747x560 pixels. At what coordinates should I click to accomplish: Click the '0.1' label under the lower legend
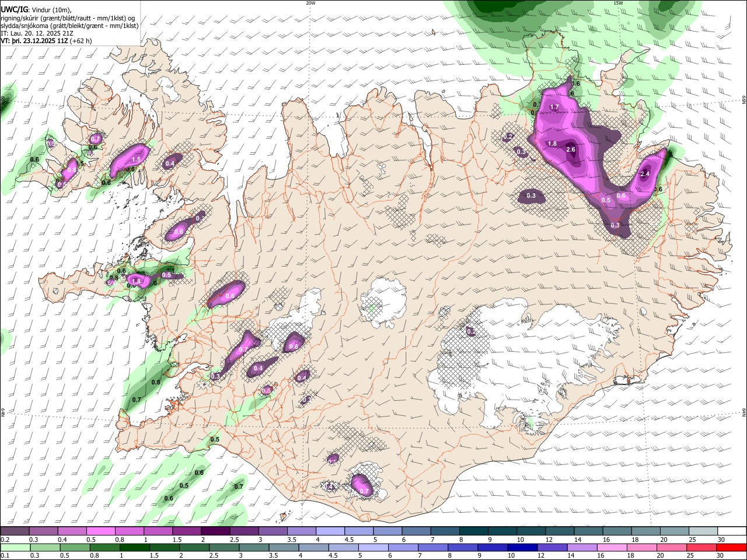click(5, 555)
